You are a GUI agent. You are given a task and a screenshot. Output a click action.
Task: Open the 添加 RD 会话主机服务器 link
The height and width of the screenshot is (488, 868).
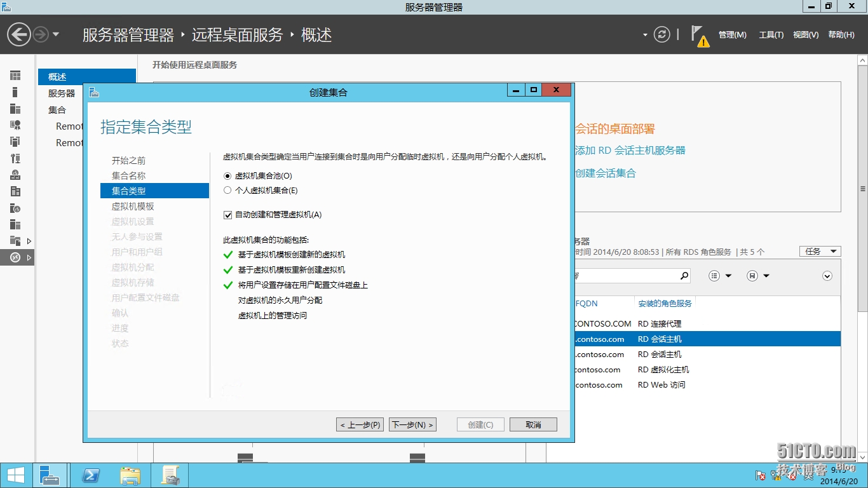(x=630, y=151)
